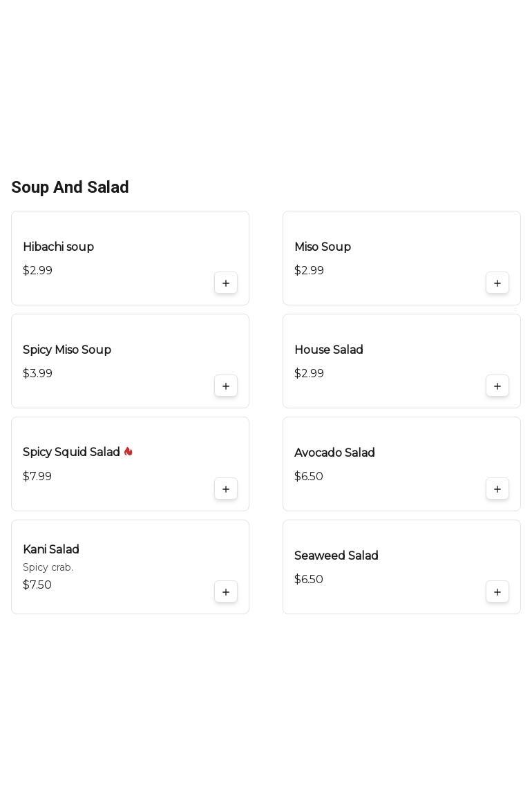Viewport: 532px width, 787px height.
Task: Click the $7.99 Spicy Squid Salad price
Action: pyautogui.click(x=37, y=476)
